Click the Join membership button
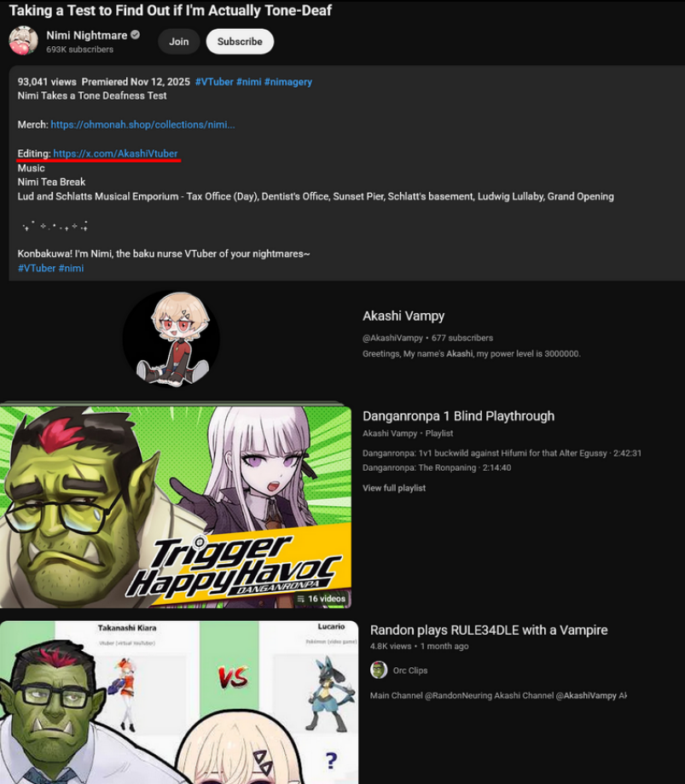 pyautogui.click(x=178, y=42)
